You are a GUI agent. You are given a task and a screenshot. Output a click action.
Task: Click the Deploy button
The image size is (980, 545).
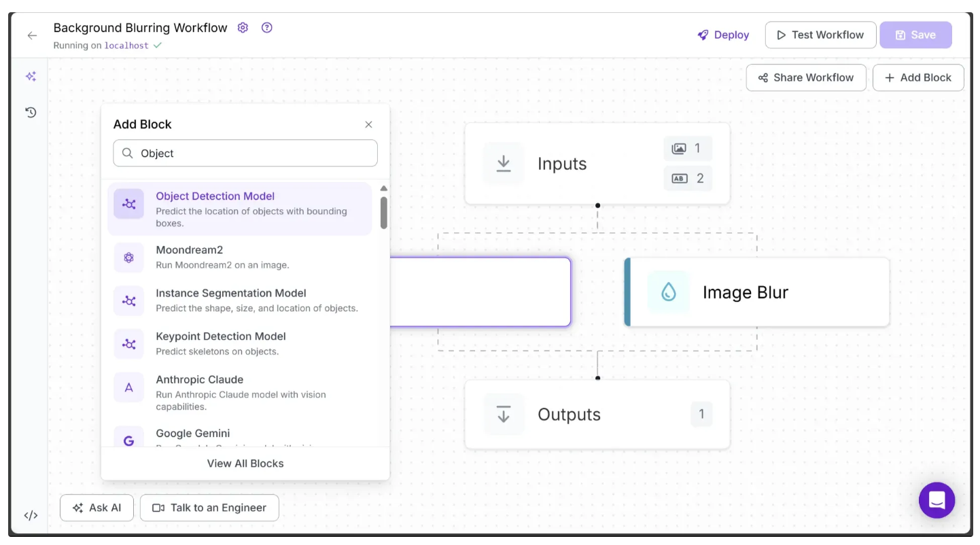723,35
